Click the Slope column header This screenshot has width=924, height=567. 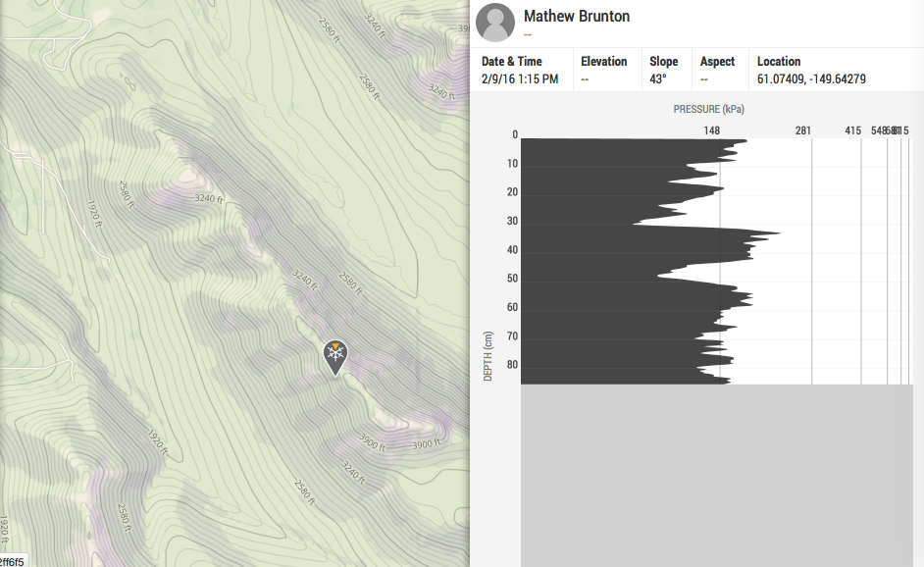[x=663, y=61]
